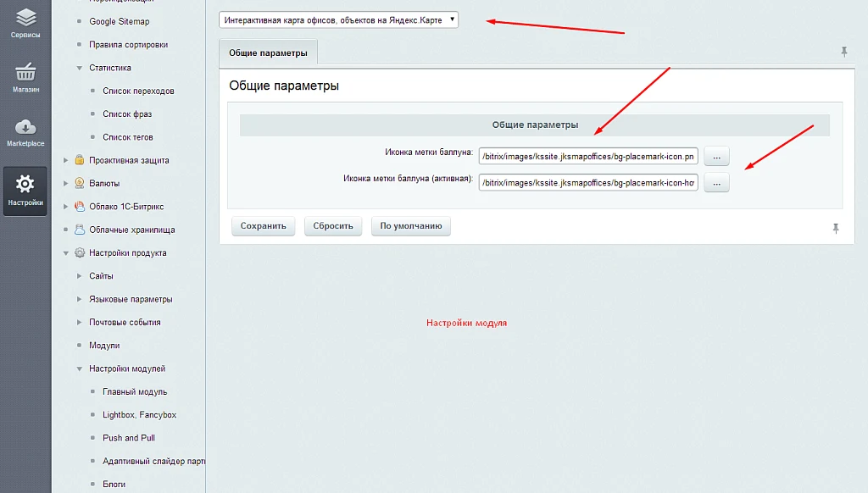Browse file for Иконка метки баллуна
868x493 pixels.
[x=716, y=157]
